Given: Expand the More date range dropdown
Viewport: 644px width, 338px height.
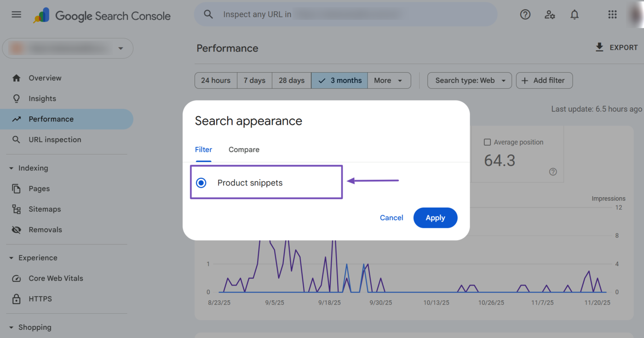Looking at the screenshot, I should pos(389,80).
